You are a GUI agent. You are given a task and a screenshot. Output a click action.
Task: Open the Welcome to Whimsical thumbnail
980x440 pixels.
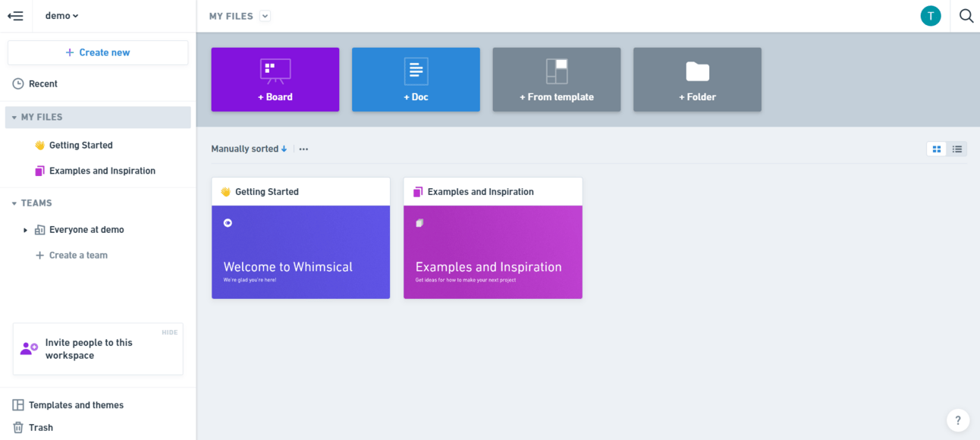click(300, 252)
